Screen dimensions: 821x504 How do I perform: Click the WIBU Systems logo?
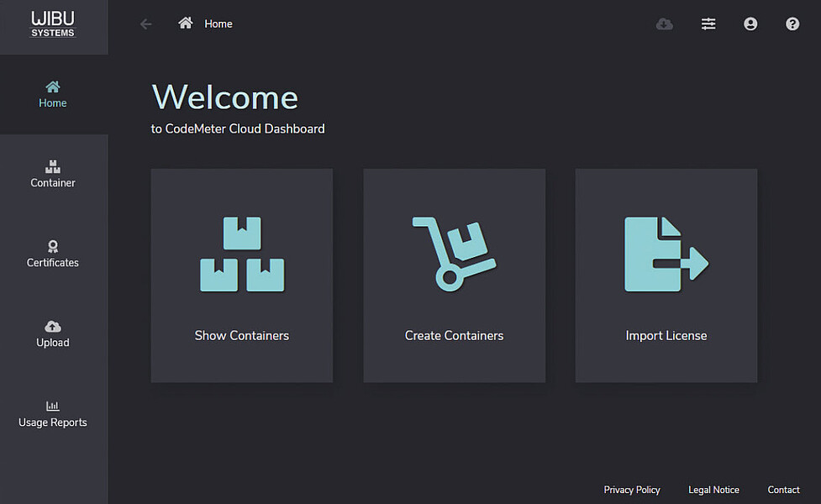[53, 24]
